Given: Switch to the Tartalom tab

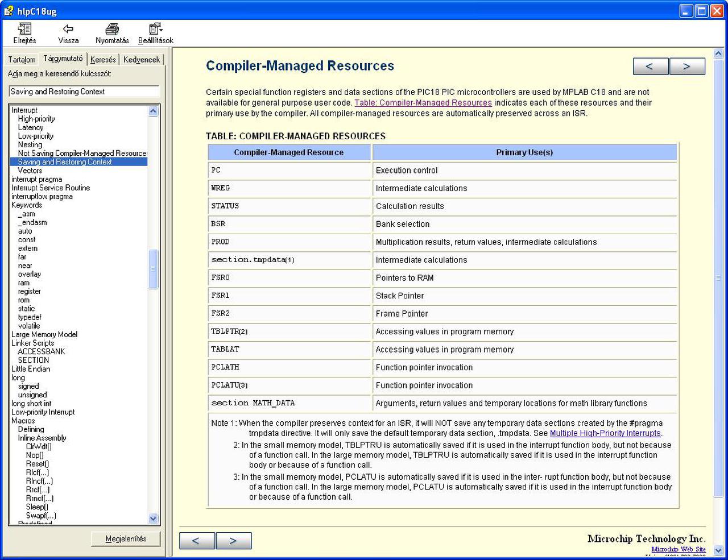Looking at the screenshot, I should [x=22, y=60].
